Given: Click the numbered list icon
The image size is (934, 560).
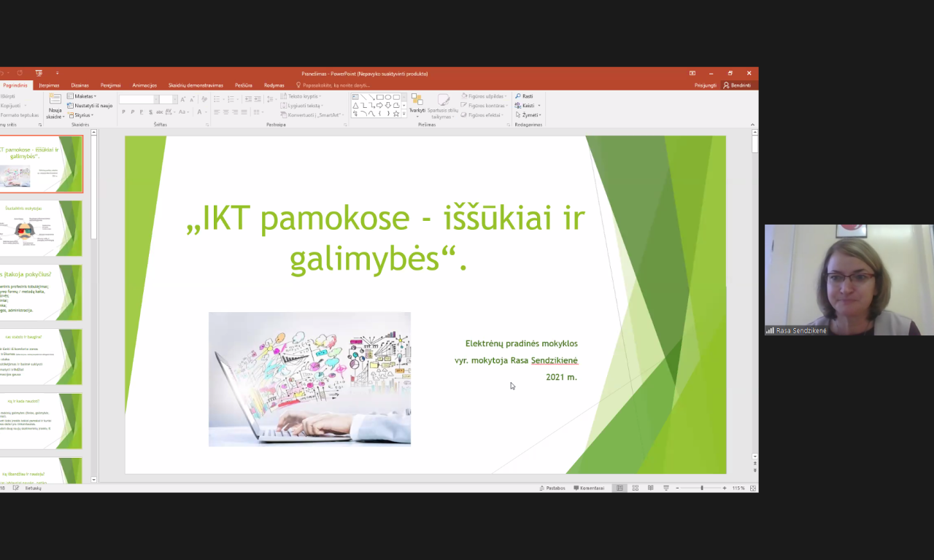Looking at the screenshot, I should (x=231, y=99).
